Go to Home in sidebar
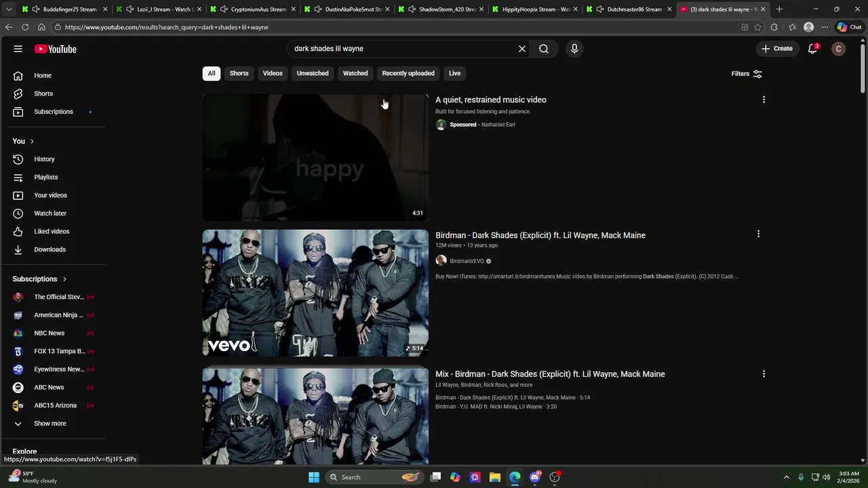868x488 pixels. pos(54,75)
